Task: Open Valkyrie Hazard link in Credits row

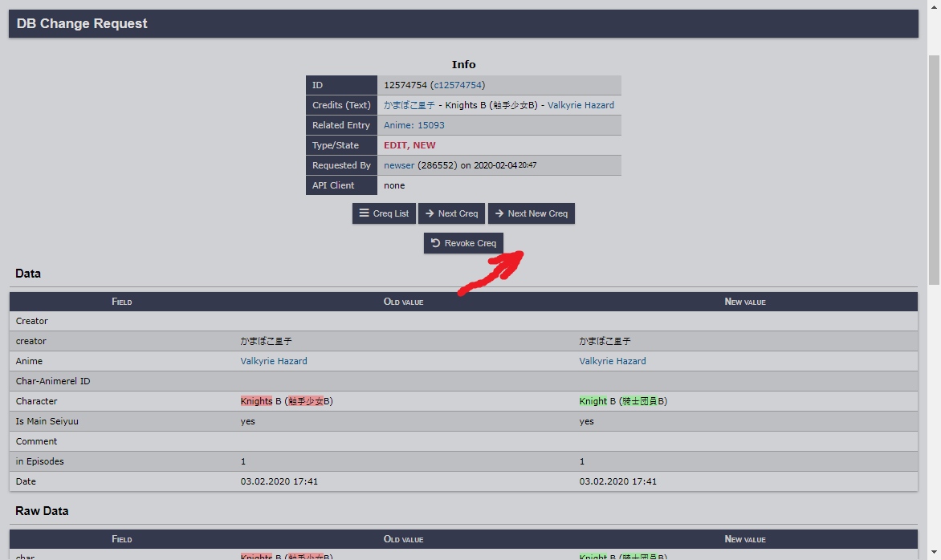Action: (x=580, y=105)
